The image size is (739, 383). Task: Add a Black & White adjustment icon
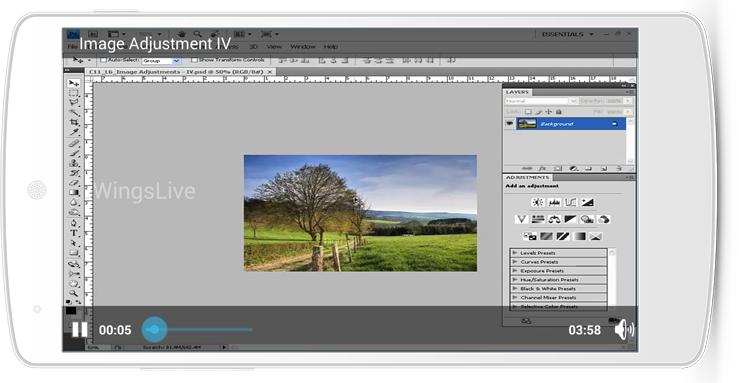pyautogui.click(x=571, y=220)
